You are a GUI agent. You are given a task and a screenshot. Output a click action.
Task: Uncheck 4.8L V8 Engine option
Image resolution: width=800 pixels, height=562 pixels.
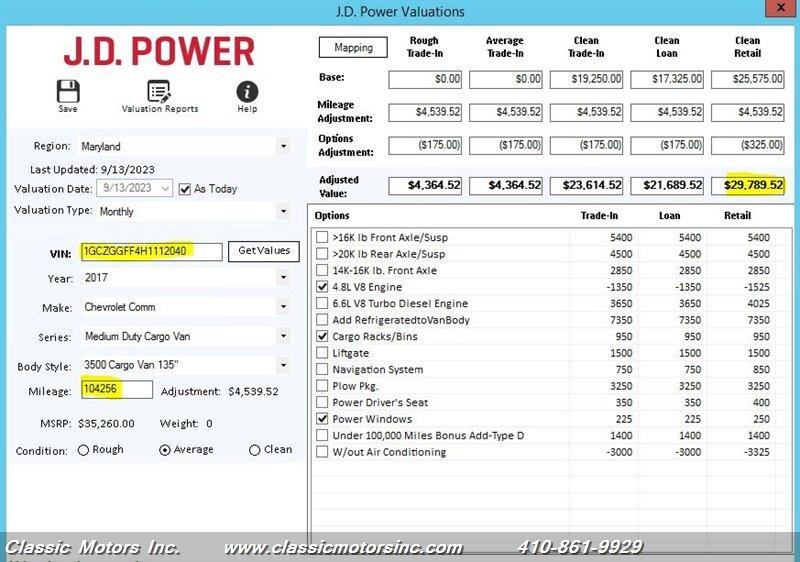pos(322,287)
